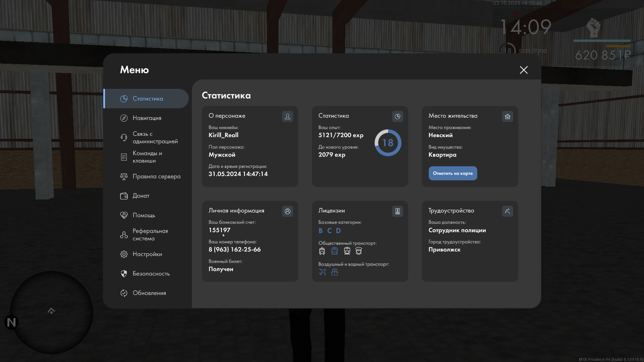Click the level 18 progress ring
The width and height of the screenshot is (644, 362).
pos(388,143)
